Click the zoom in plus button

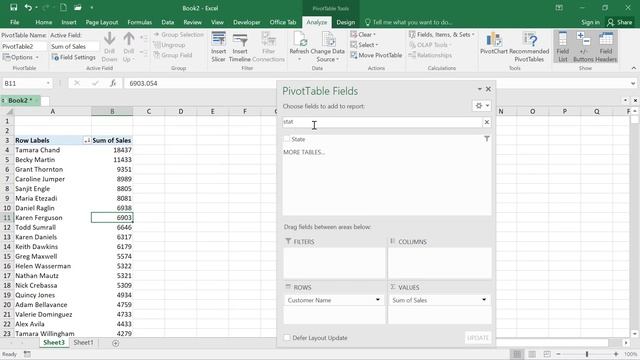(616, 354)
